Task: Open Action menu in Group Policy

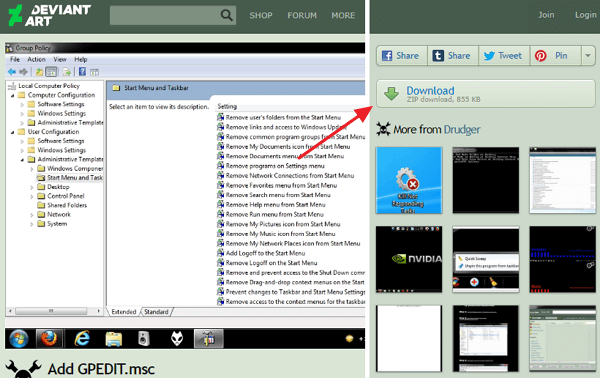Action: pyautogui.click(x=36, y=59)
